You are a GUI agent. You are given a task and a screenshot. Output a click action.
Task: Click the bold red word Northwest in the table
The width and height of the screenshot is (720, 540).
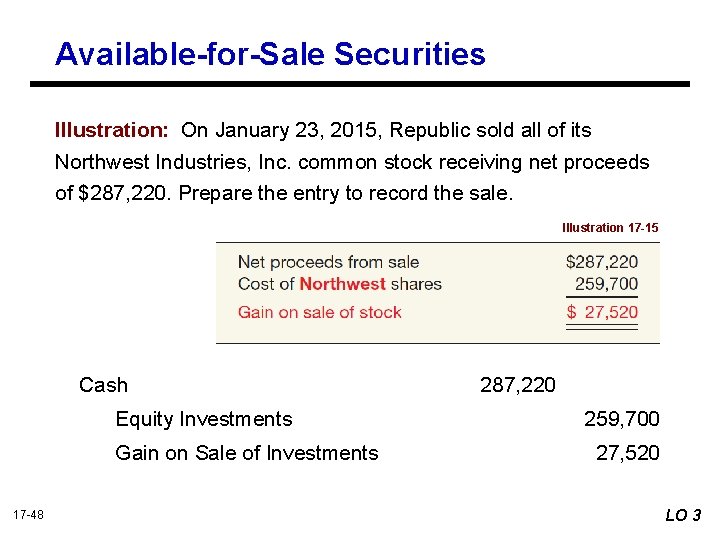click(x=342, y=284)
